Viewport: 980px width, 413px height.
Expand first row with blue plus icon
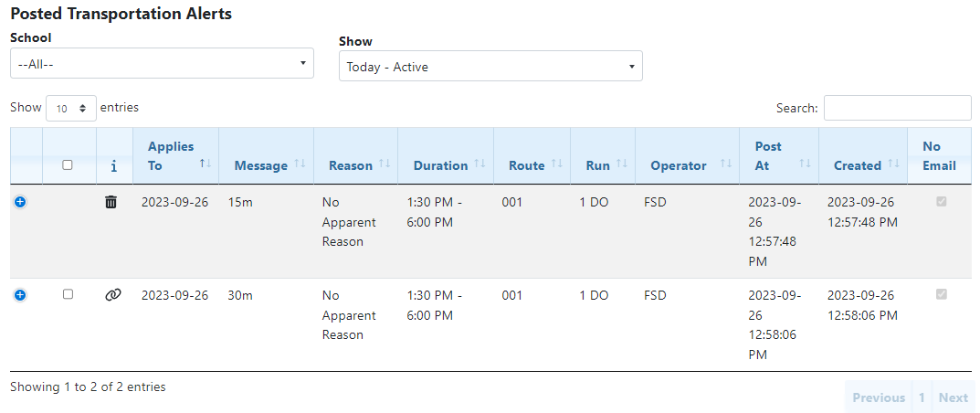pyautogui.click(x=20, y=202)
